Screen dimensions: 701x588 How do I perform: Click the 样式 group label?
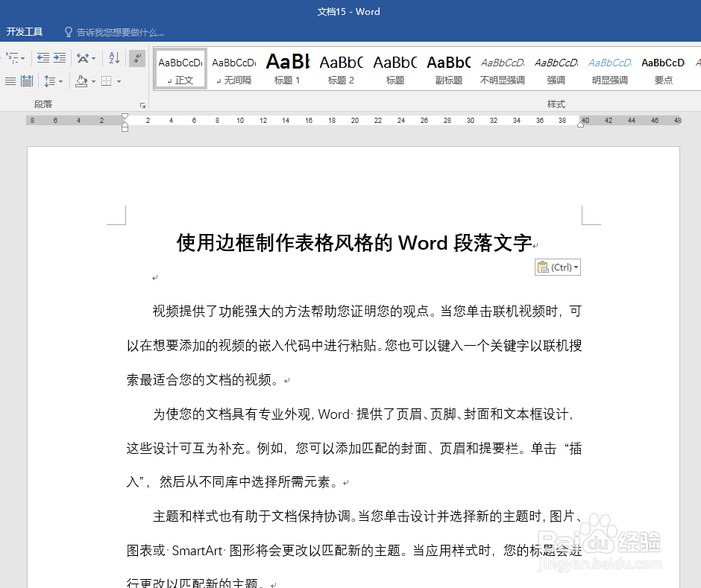(556, 104)
